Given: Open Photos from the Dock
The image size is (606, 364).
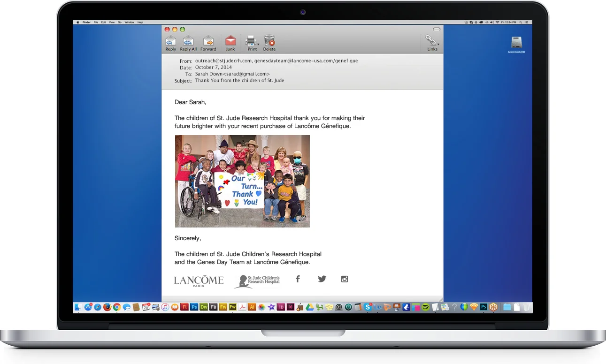Looking at the screenshot, I should (x=261, y=307).
